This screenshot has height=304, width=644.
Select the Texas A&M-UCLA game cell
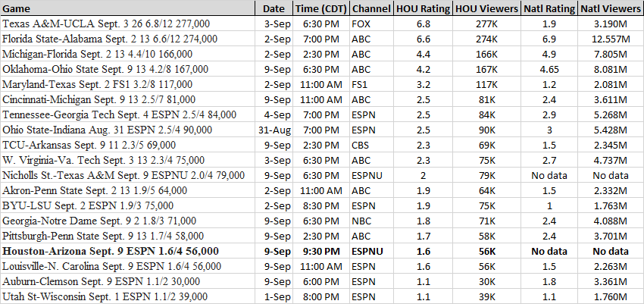127,24
